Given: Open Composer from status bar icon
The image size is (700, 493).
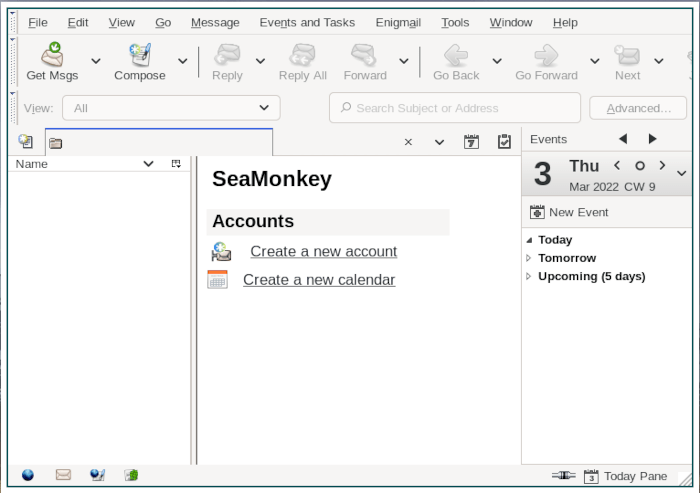Looking at the screenshot, I should pyautogui.click(x=97, y=475).
